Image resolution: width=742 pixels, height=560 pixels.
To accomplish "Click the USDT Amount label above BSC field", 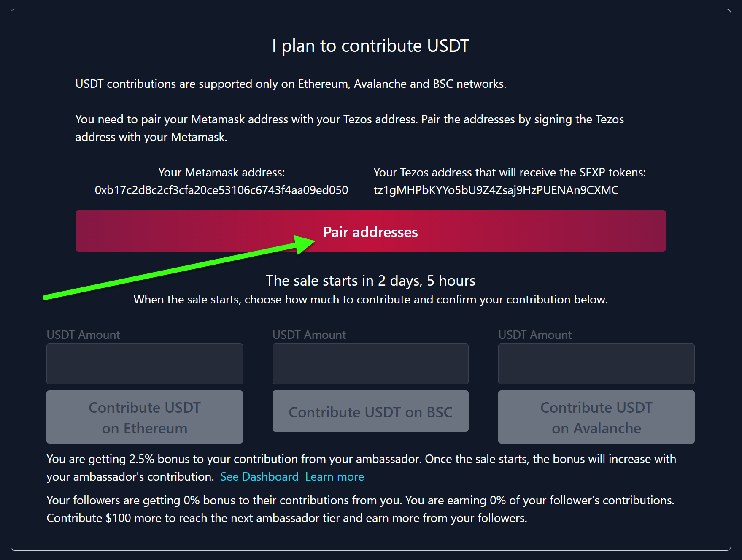I will (309, 335).
